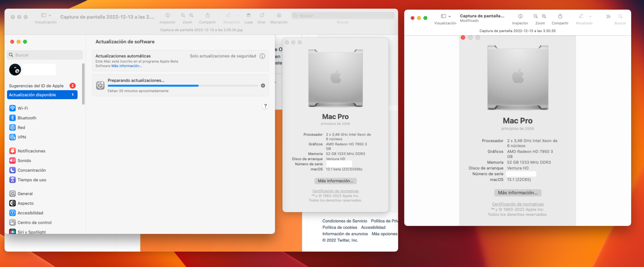Click the Concentración moon icon
The width and height of the screenshot is (644, 267).
[13, 170]
